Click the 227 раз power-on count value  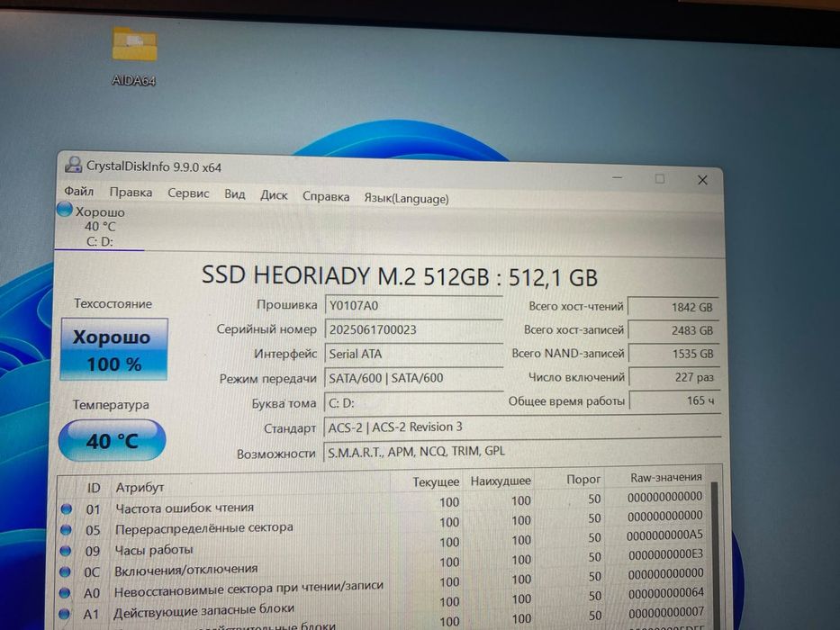coord(674,377)
